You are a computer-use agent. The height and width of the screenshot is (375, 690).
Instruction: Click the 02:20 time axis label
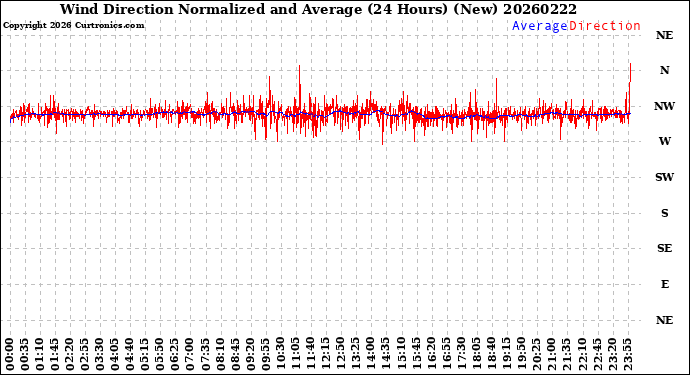(70, 354)
